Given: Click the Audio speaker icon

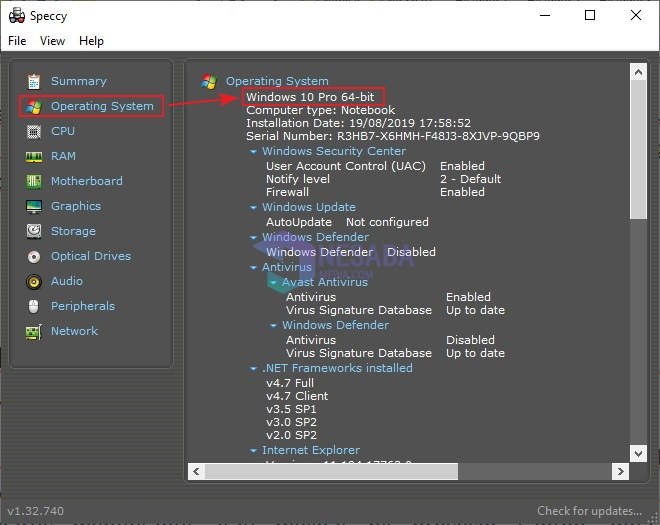Looking at the screenshot, I should pos(34,282).
